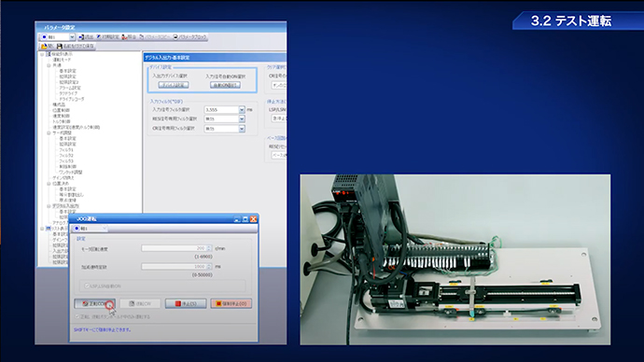Click the Forced Stop (強制停止(O)) button
Viewport: 644px width, 362px height.
coord(231,303)
